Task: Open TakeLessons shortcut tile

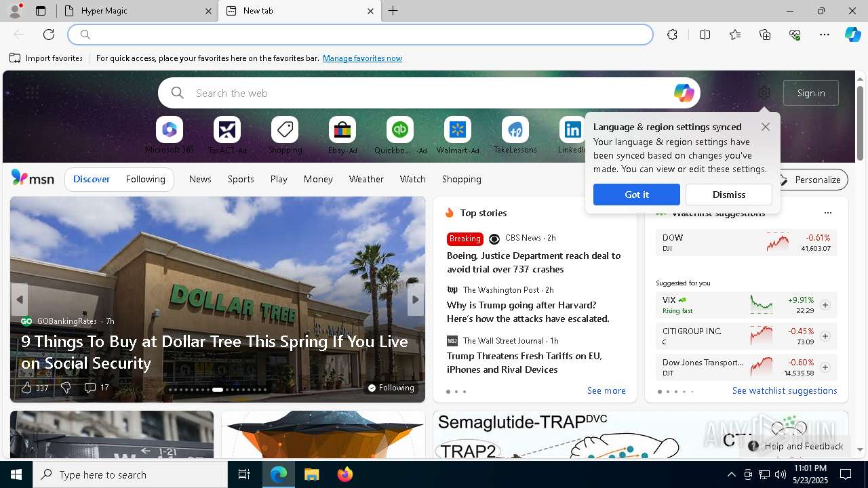Action: (x=515, y=136)
